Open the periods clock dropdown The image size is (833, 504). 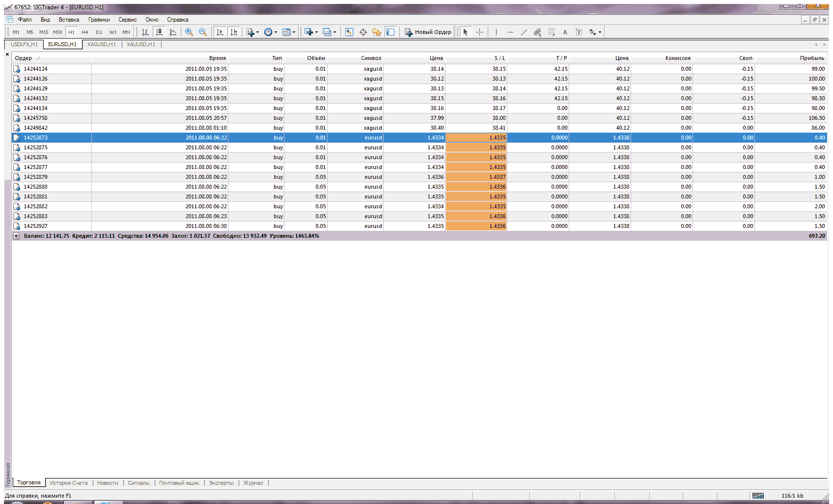click(x=270, y=32)
